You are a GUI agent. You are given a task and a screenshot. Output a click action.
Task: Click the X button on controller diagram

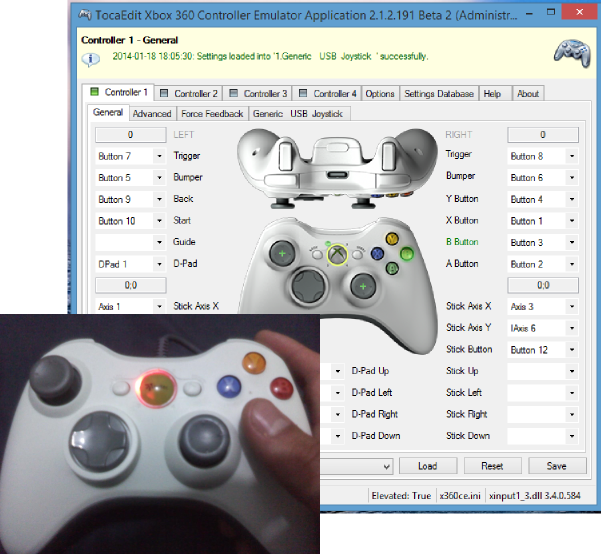tap(378, 253)
